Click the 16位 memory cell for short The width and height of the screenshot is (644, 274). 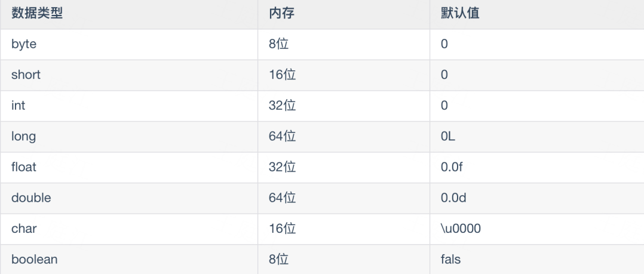tap(344, 75)
